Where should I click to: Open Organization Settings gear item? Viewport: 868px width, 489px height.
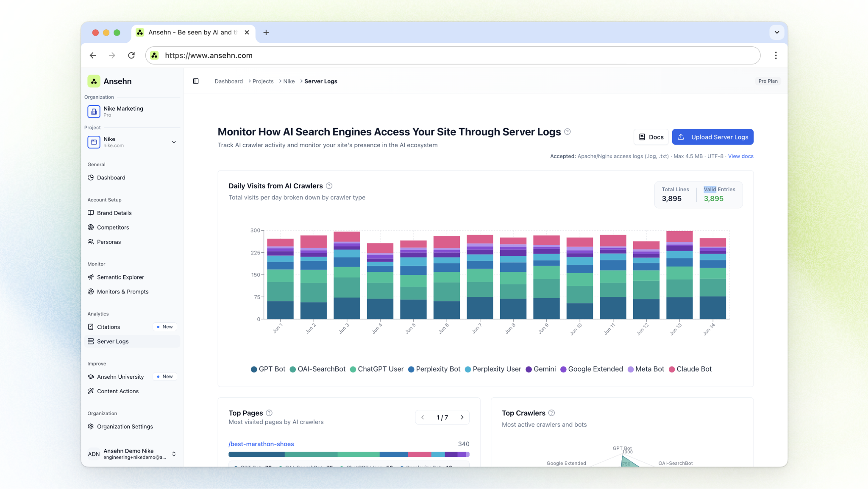pos(125,426)
